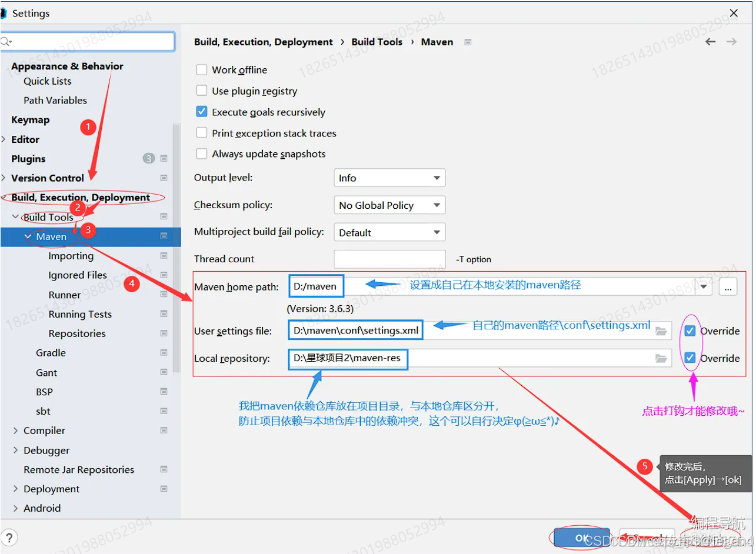The width and height of the screenshot is (756, 554).
Task: Select Path Variables settings item
Action: click(55, 100)
